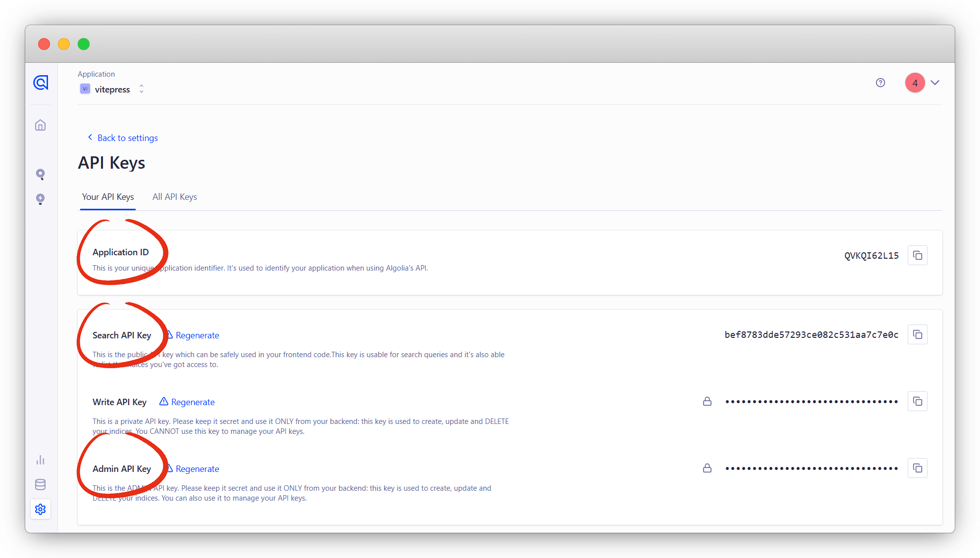Click the Algolia logo in sidebar
980x558 pixels.
(41, 83)
